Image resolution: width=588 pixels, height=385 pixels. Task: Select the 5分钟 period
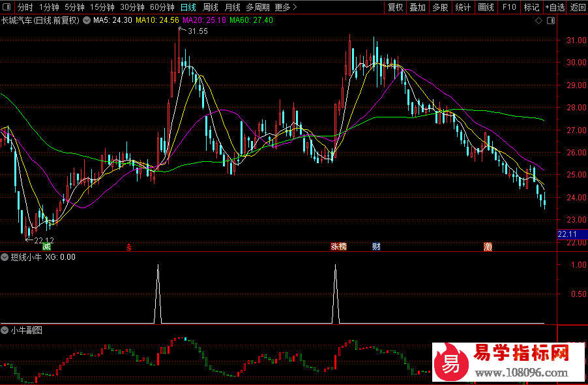(x=74, y=7)
